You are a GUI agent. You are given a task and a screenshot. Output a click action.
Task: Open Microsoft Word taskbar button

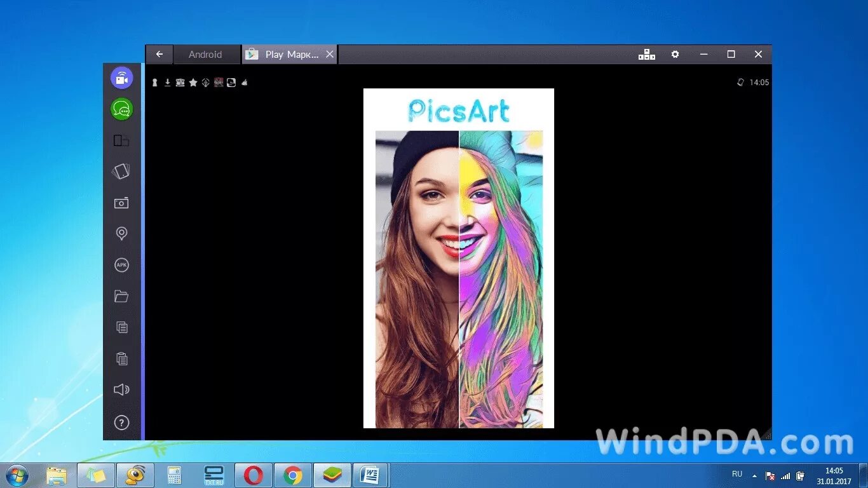coord(370,475)
